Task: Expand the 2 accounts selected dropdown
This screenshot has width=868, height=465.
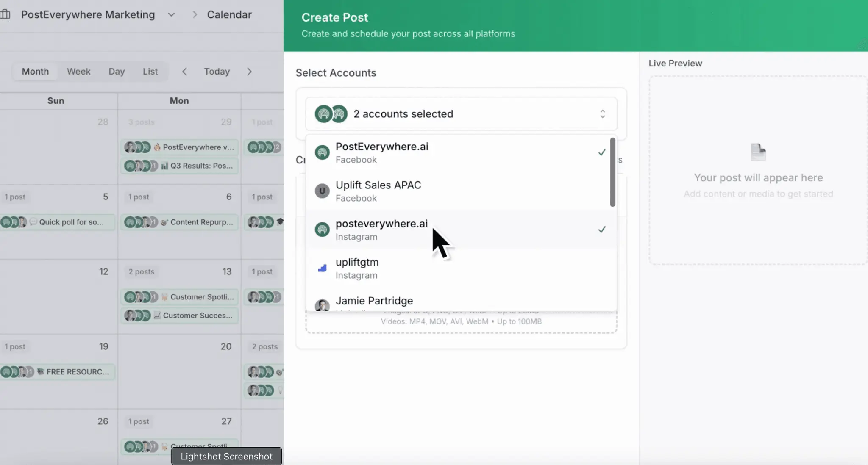Action: pyautogui.click(x=461, y=114)
